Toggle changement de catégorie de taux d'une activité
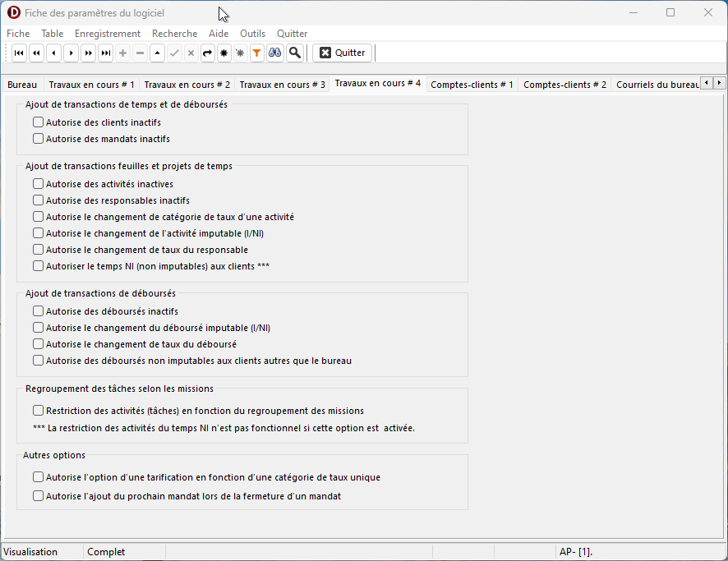 coord(38,217)
